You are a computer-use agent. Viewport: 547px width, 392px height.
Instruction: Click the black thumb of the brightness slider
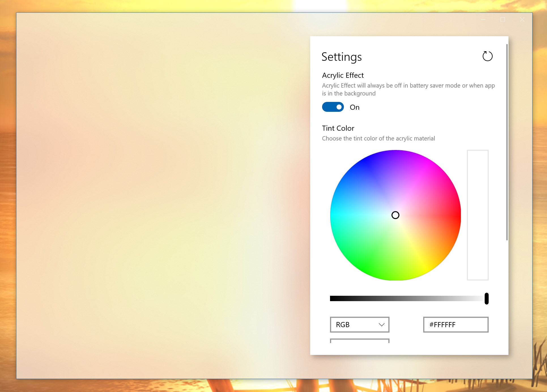click(x=486, y=299)
